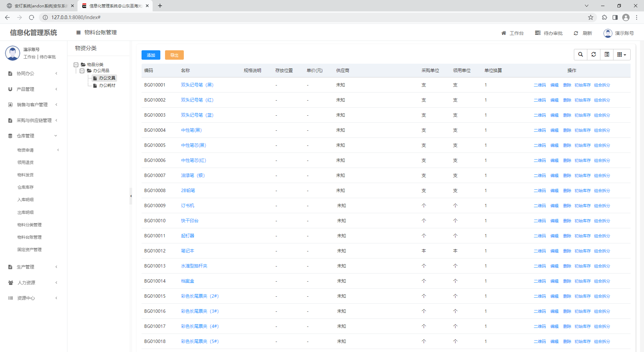Collapse the 办公用品 tree node
644x352 pixels.
(82, 71)
